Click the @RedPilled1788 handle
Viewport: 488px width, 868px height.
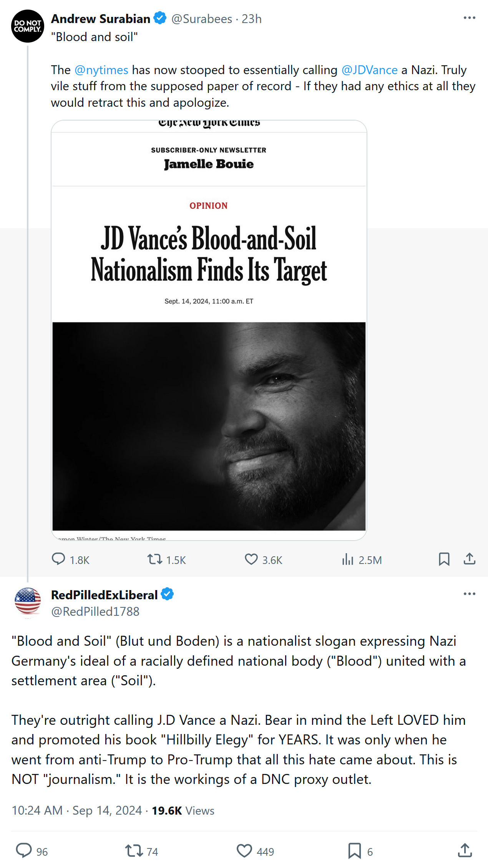click(95, 612)
